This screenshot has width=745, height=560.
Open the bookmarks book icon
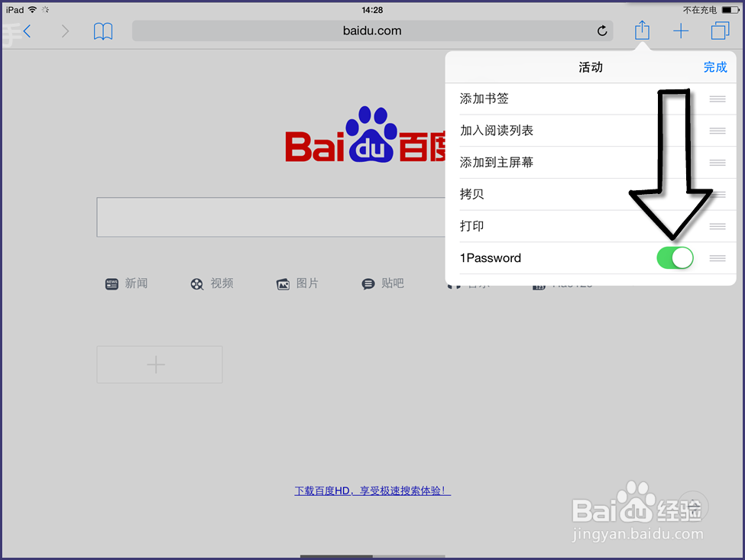tap(102, 31)
